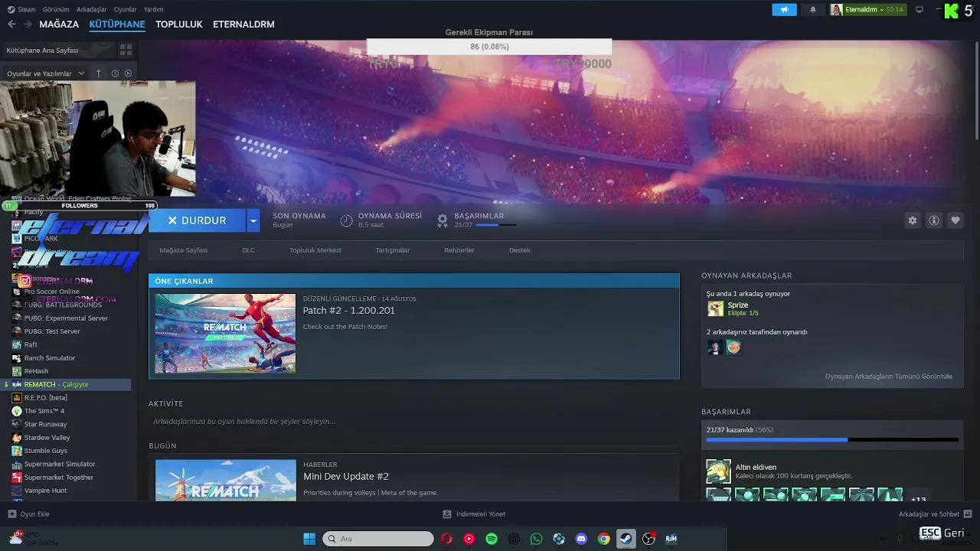
Task: Switch to the TOPLULUK tab
Action: click(x=178, y=24)
